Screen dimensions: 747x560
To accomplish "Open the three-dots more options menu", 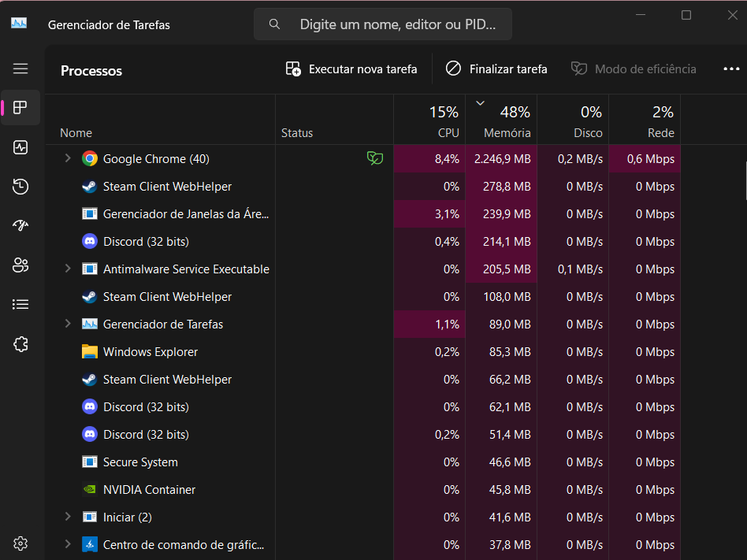I will coord(731,69).
